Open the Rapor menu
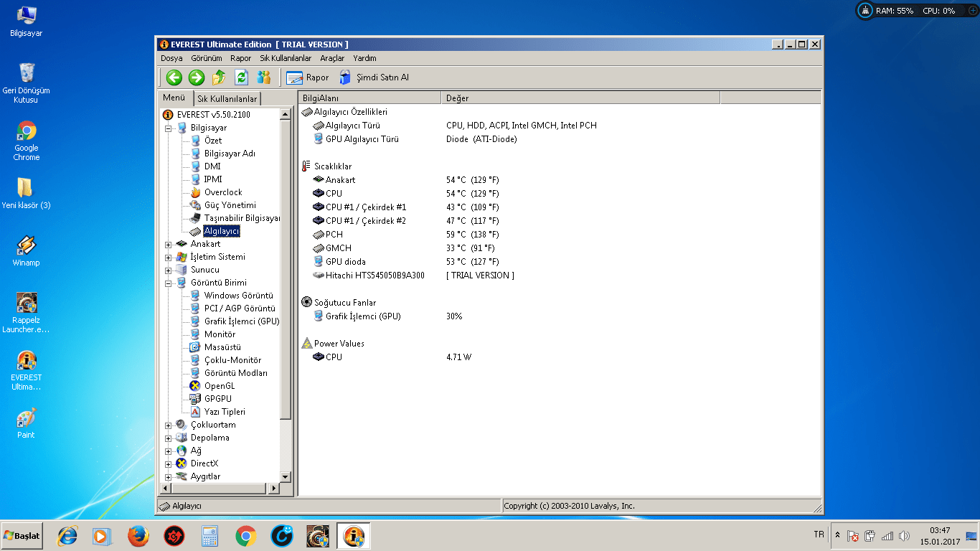Image resolution: width=980 pixels, height=551 pixels. [241, 58]
